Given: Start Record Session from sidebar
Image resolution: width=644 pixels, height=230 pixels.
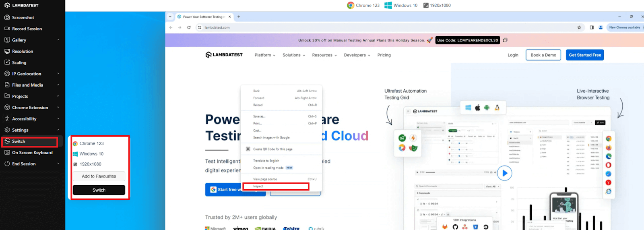Looking at the screenshot, I should [x=23, y=29].
